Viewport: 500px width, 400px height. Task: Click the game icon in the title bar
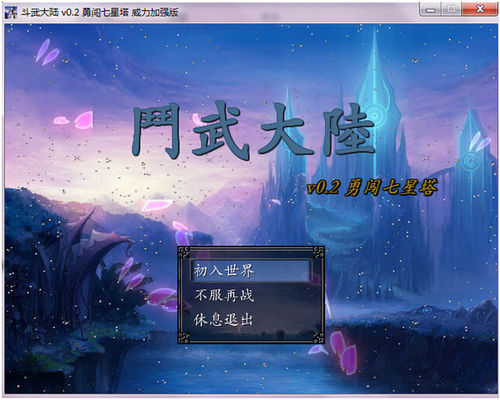pos(11,12)
